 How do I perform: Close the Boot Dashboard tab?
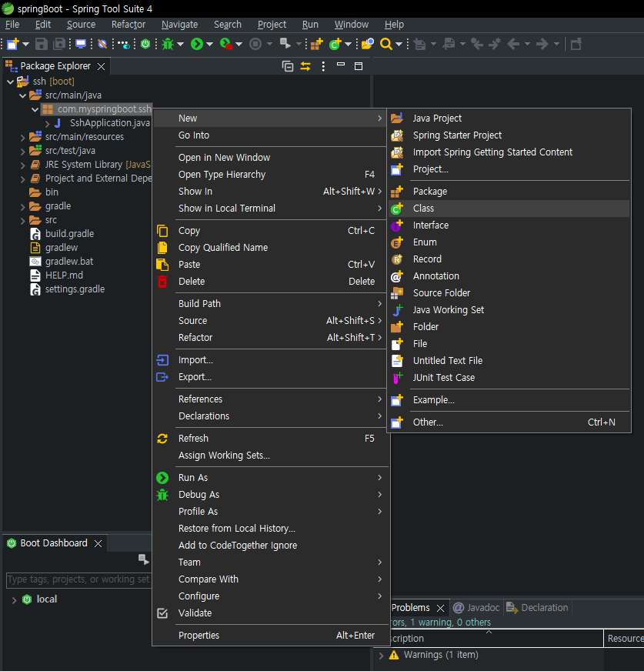(98, 543)
